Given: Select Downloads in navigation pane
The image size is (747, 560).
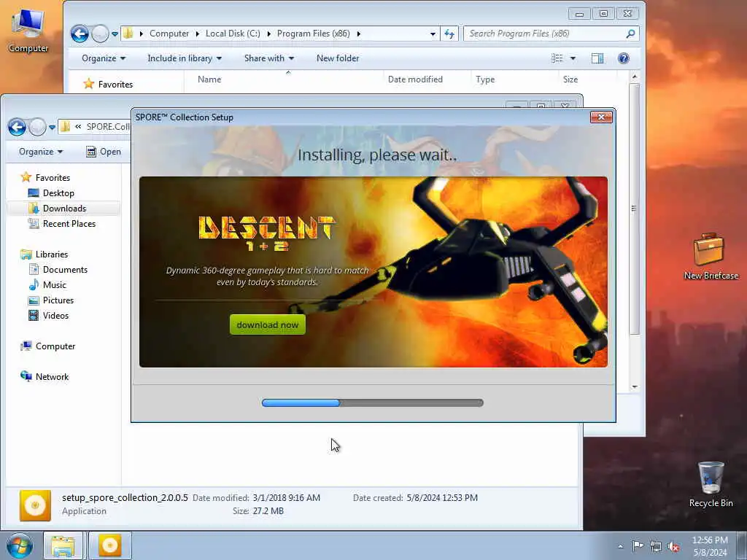Looking at the screenshot, I should pos(64,208).
